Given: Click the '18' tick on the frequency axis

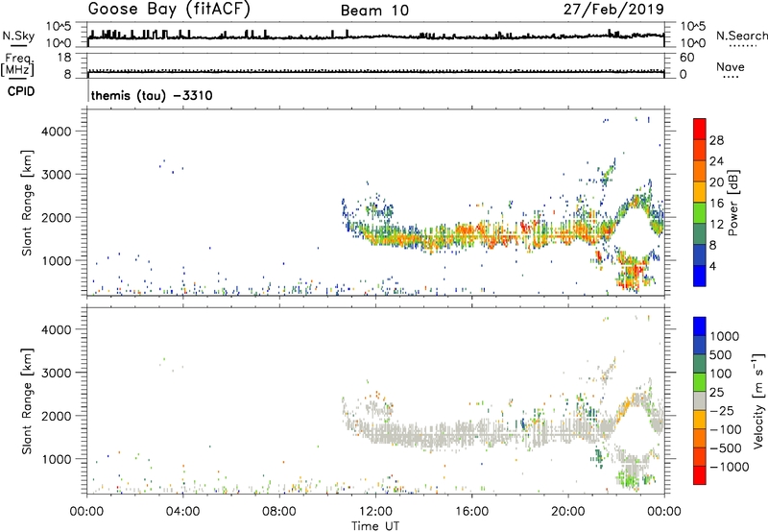Looking at the screenshot, I should [64, 57].
